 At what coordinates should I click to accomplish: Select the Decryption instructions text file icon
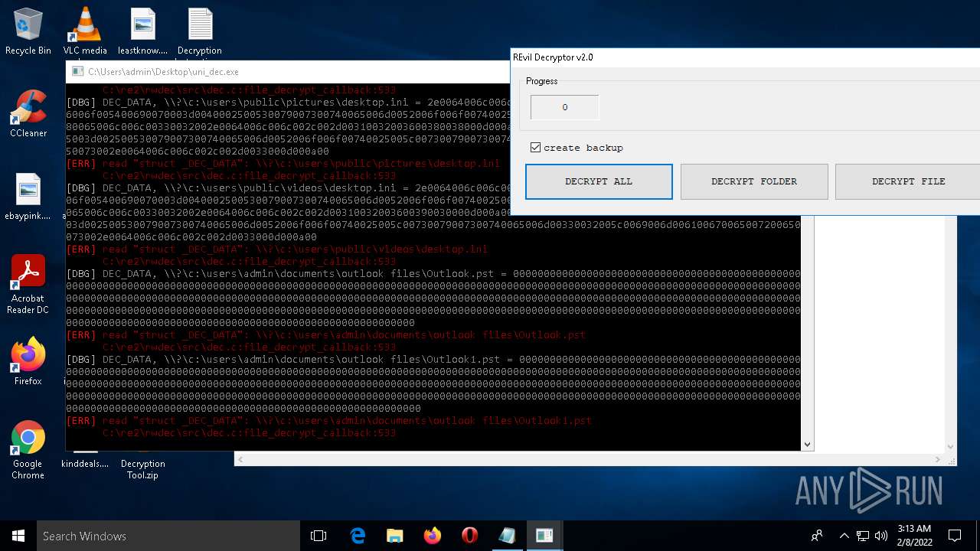click(x=200, y=31)
